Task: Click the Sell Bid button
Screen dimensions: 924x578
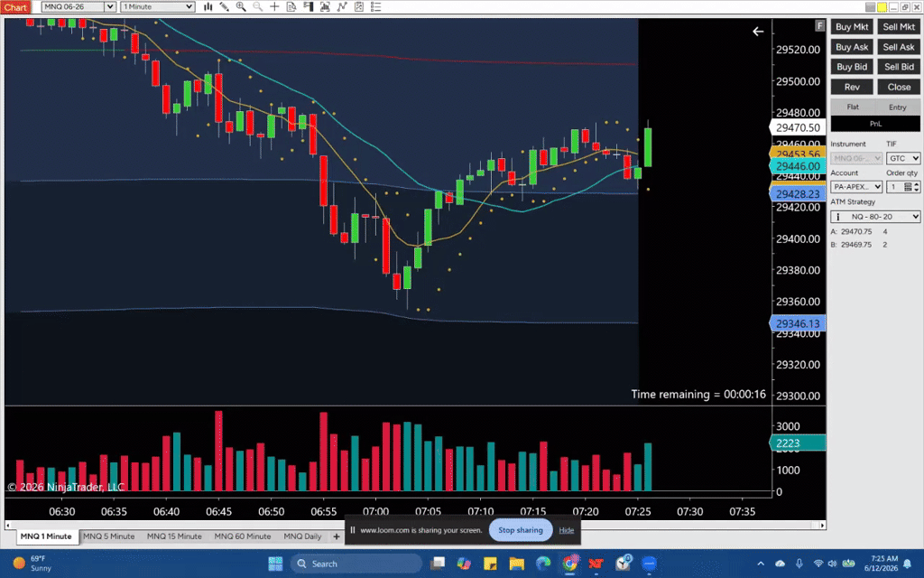Action: (899, 67)
